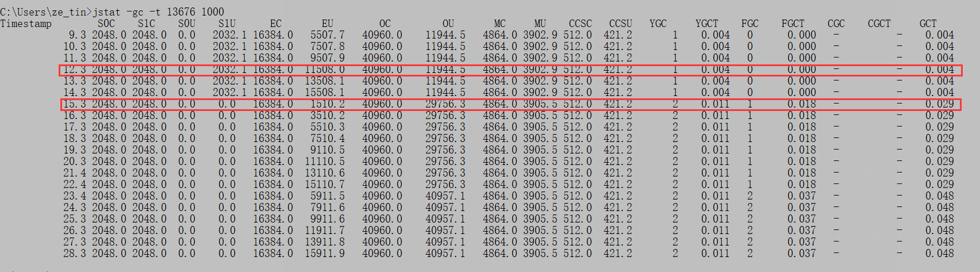
Task: Click the EU value 13911.8
Action: point(325,242)
